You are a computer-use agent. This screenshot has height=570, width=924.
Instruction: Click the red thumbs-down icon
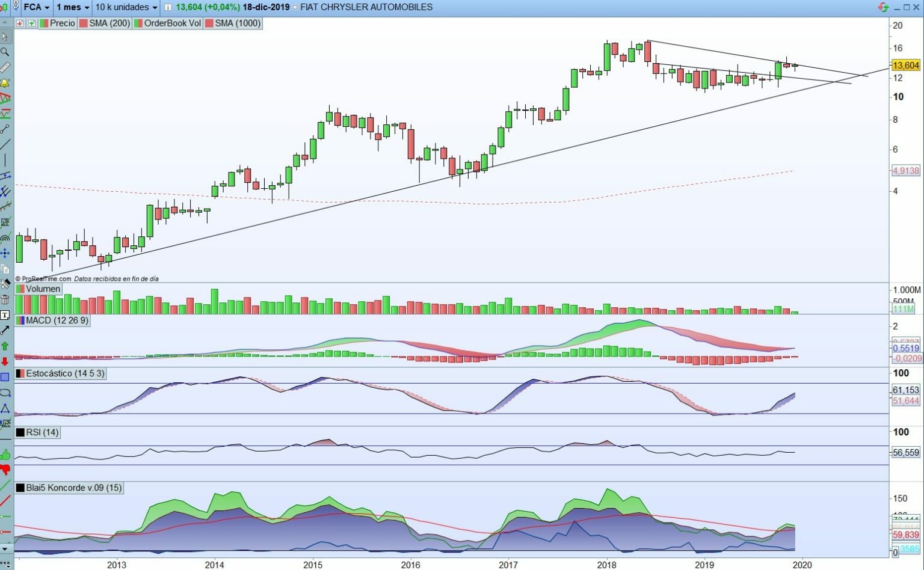tap(5, 470)
